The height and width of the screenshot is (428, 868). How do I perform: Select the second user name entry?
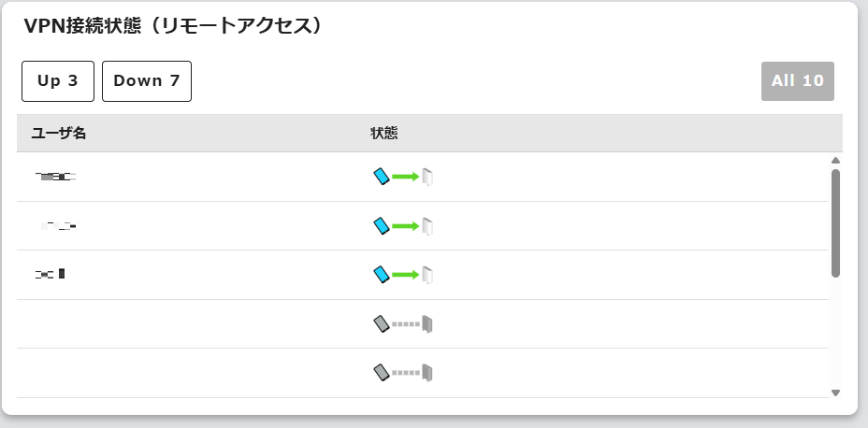point(60,226)
